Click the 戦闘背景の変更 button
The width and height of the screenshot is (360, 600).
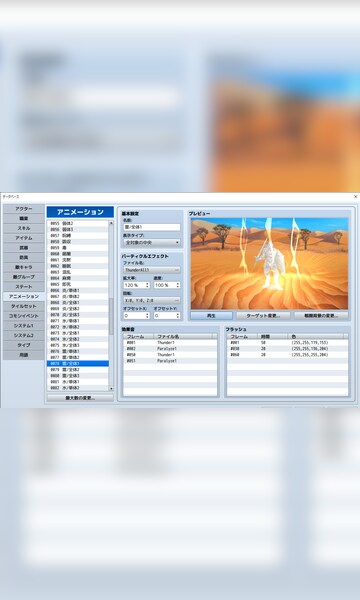point(321,316)
